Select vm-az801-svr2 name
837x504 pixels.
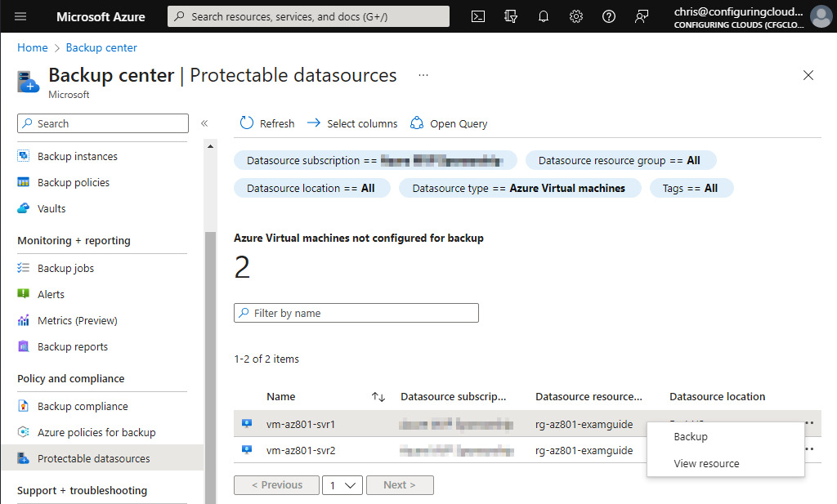(301, 451)
